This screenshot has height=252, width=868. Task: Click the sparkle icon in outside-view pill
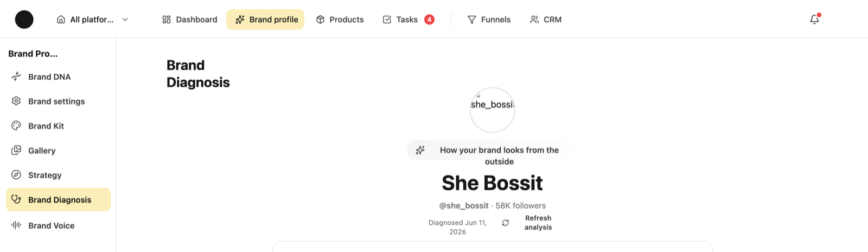(x=420, y=150)
